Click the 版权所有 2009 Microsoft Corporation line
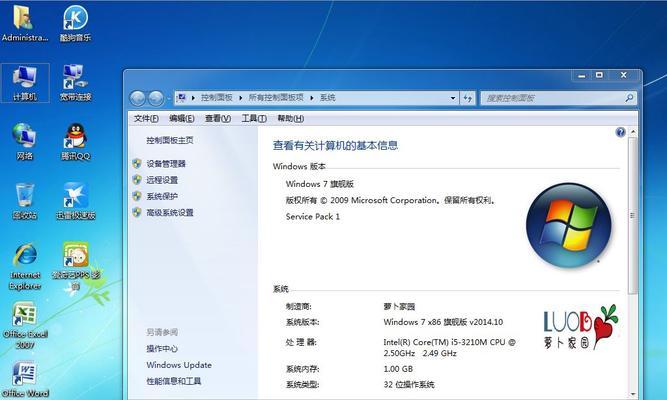 [x=391, y=200]
